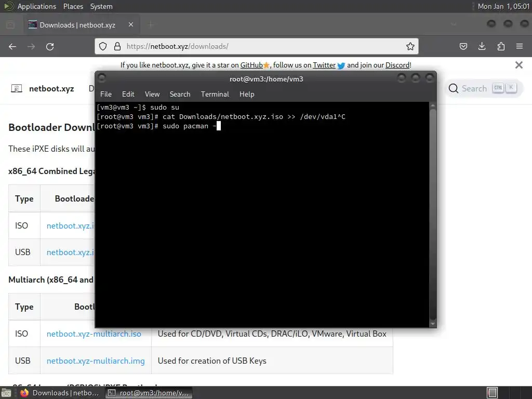
Task: Click Firefox icon in the taskbar
Action: [x=24, y=393]
